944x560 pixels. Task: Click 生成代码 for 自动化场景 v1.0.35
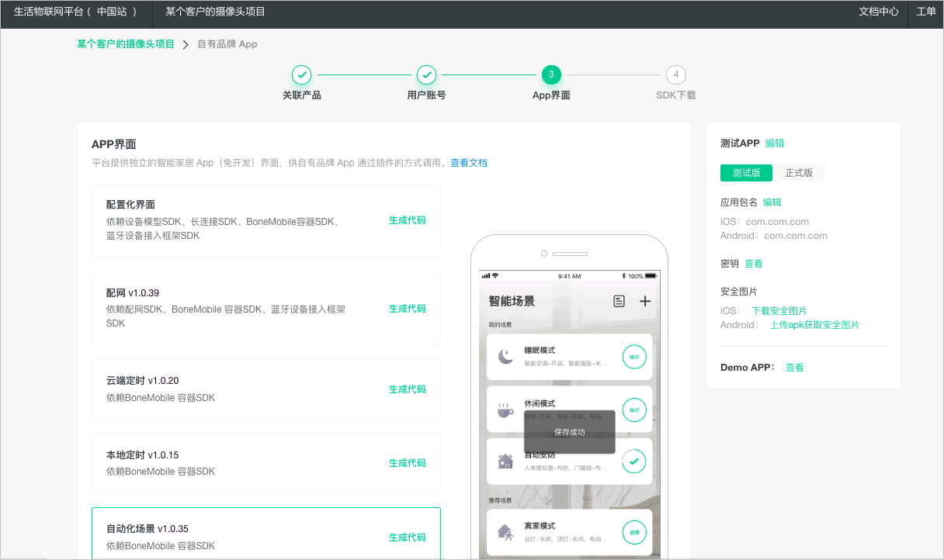click(408, 538)
